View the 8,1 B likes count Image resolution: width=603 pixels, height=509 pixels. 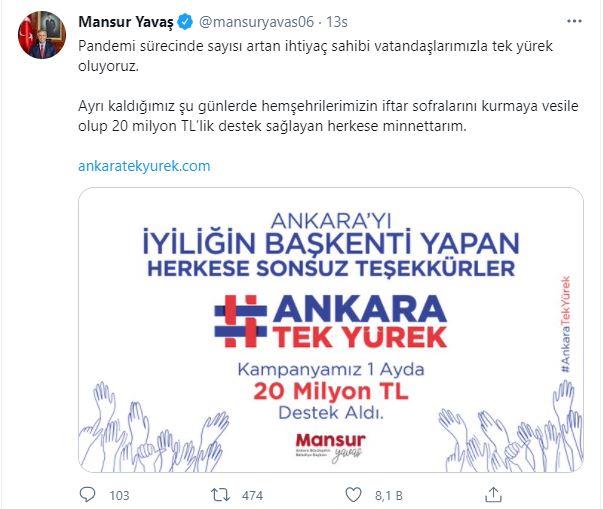click(389, 495)
